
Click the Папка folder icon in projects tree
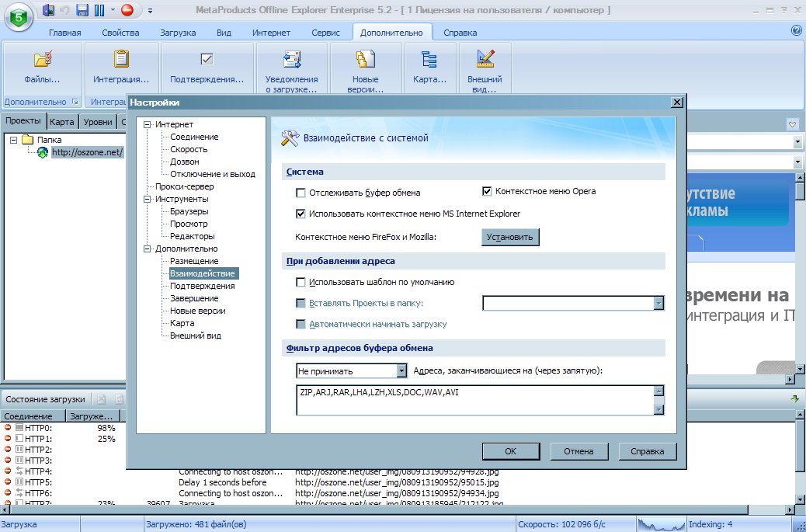click(28, 139)
